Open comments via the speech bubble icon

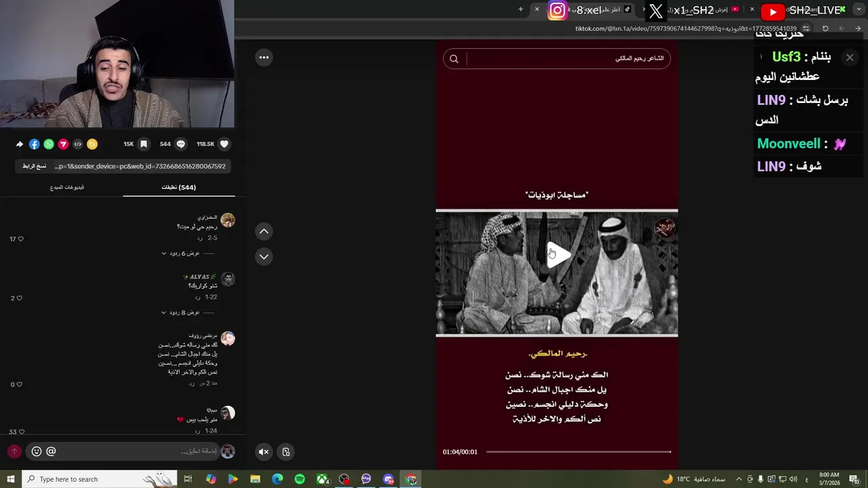(x=181, y=144)
